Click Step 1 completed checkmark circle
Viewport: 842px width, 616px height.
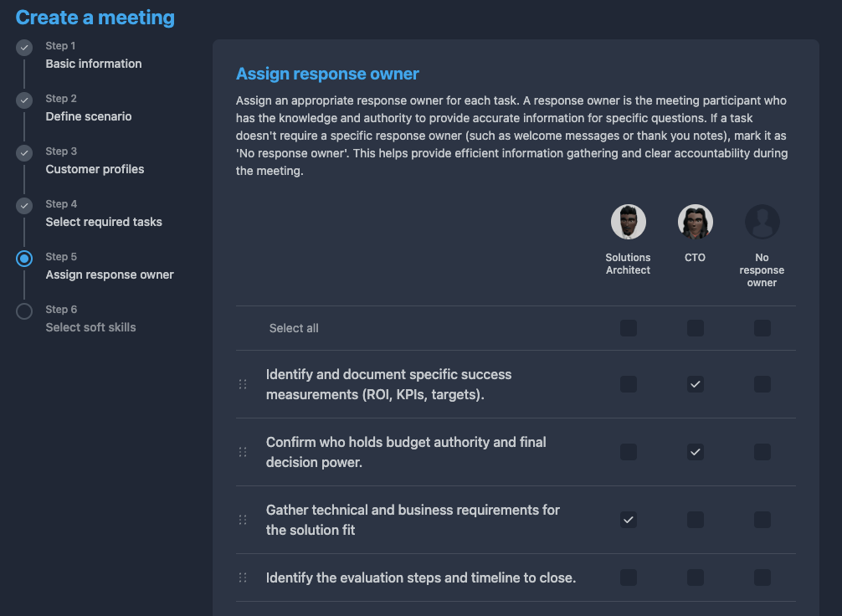[x=24, y=48]
